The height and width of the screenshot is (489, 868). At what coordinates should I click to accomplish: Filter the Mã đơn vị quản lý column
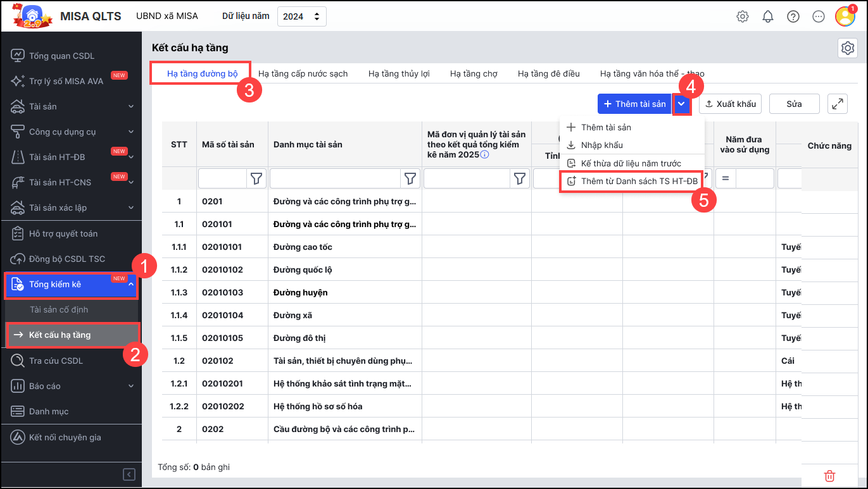(520, 179)
